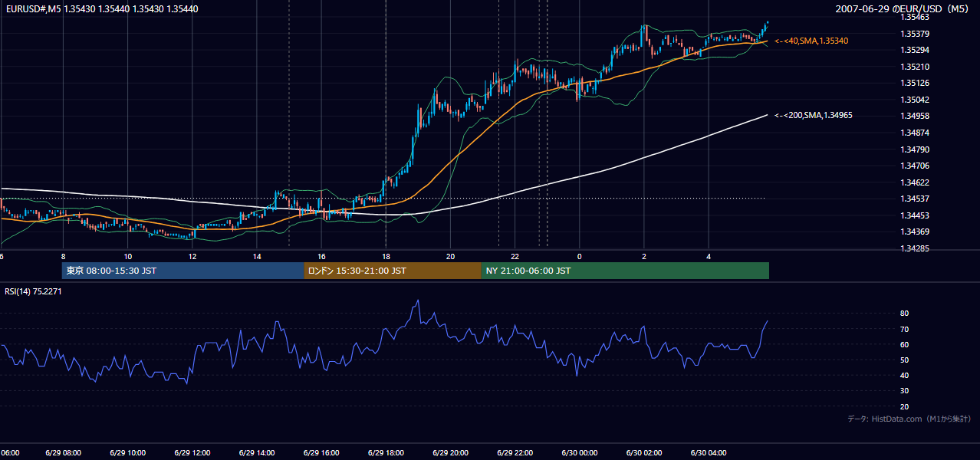Click price axis label 1.34537
The height and width of the screenshot is (460, 980).
[916, 199]
